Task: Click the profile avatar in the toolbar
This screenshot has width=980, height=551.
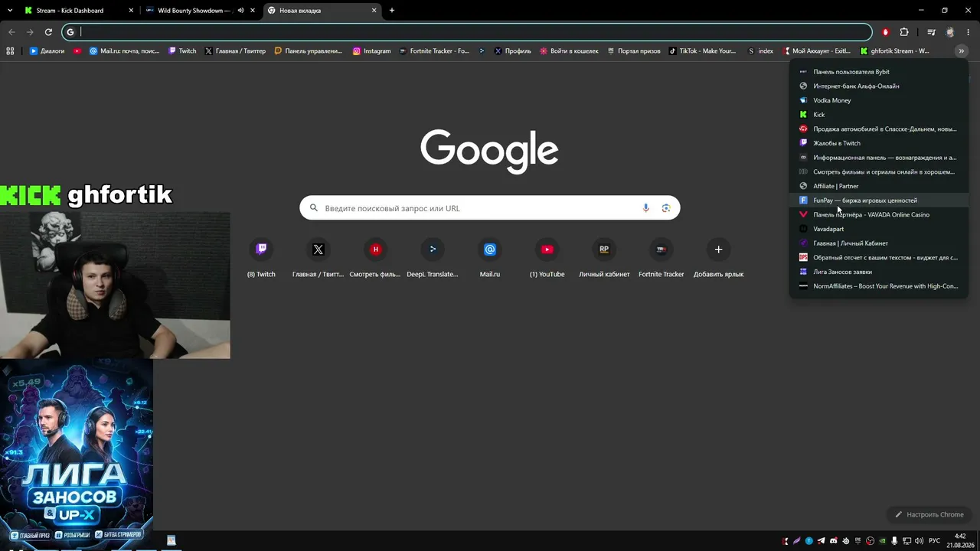Action: click(x=950, y=32)
